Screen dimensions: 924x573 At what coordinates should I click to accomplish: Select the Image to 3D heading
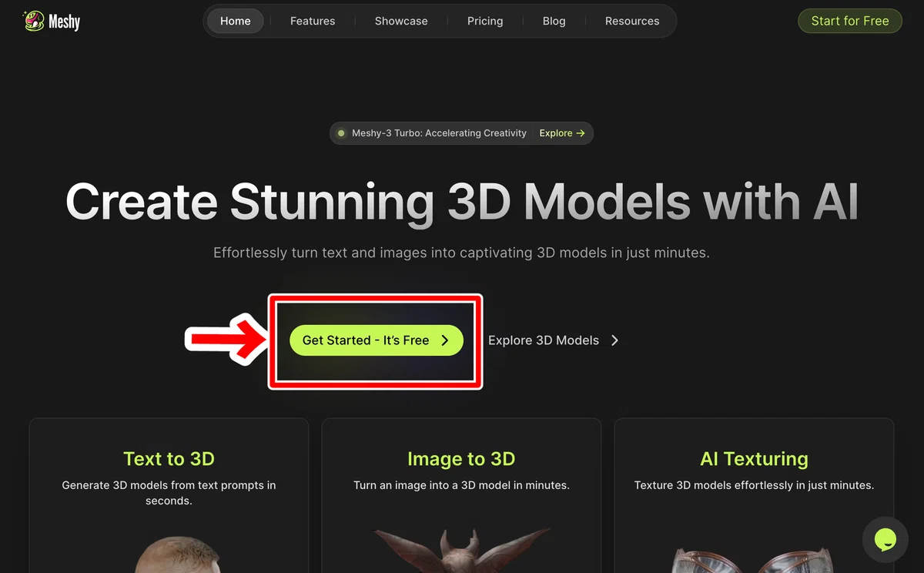click(x=461, y=459)
